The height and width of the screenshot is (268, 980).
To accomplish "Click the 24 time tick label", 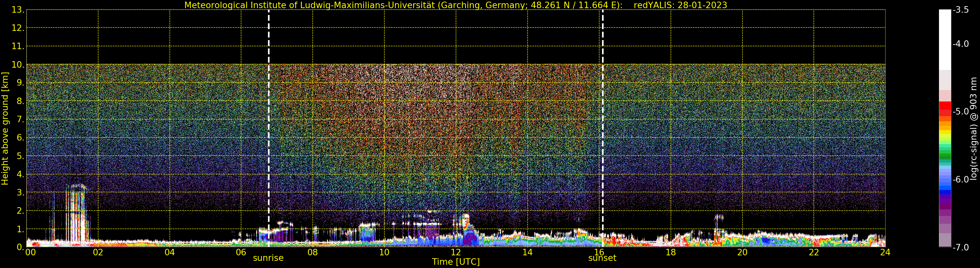I will (885, 252).
